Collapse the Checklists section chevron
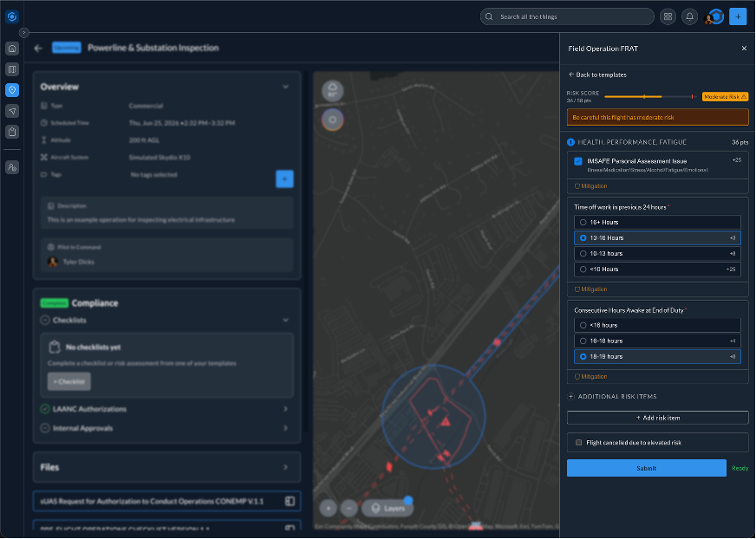Image resolution: width=756 pixels, height=539 pixels. pos(285,320)
